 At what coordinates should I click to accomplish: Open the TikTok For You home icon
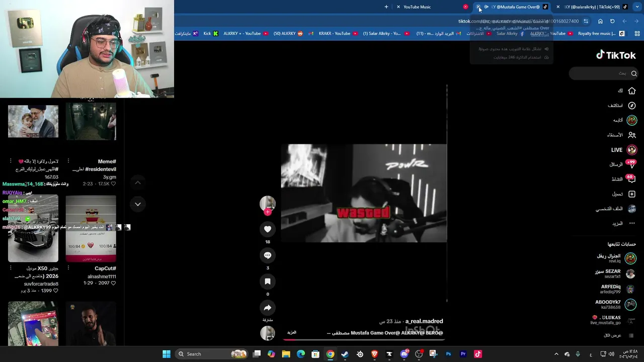(632, 91)
